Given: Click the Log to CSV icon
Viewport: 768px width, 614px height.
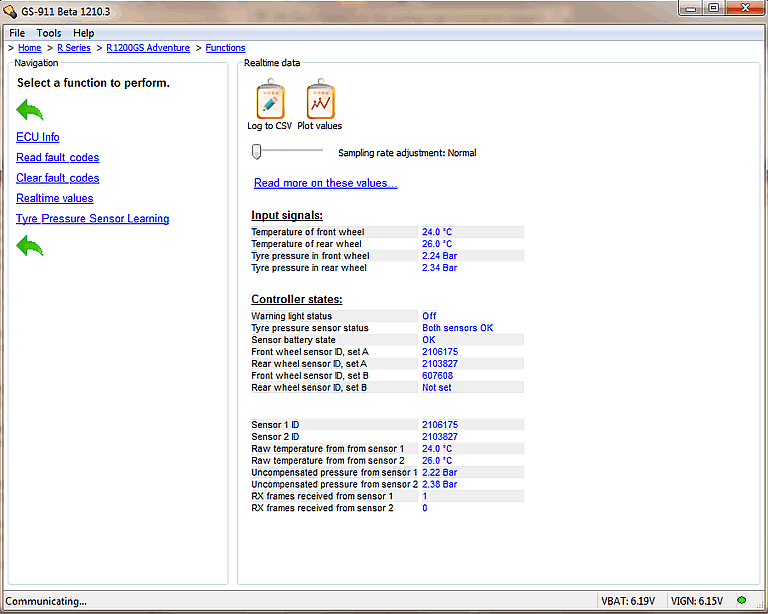Looking at the screenshot, I should pos(270,98).
